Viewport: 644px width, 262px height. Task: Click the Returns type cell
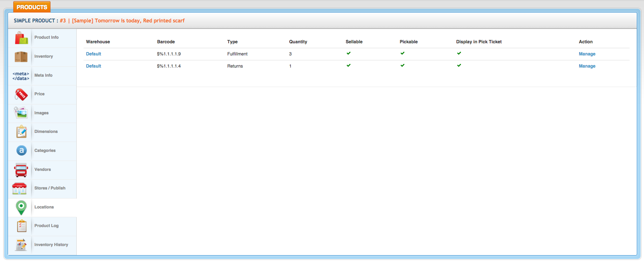pos(235,66)
